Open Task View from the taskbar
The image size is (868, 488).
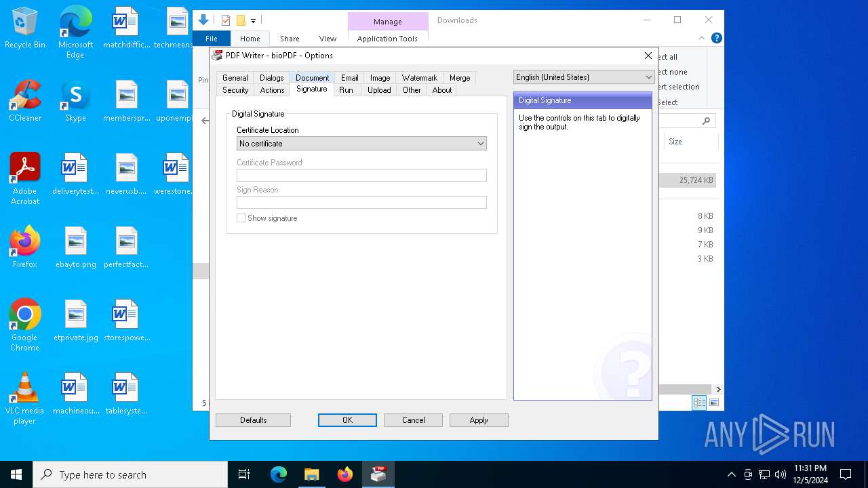coord(244,474)
